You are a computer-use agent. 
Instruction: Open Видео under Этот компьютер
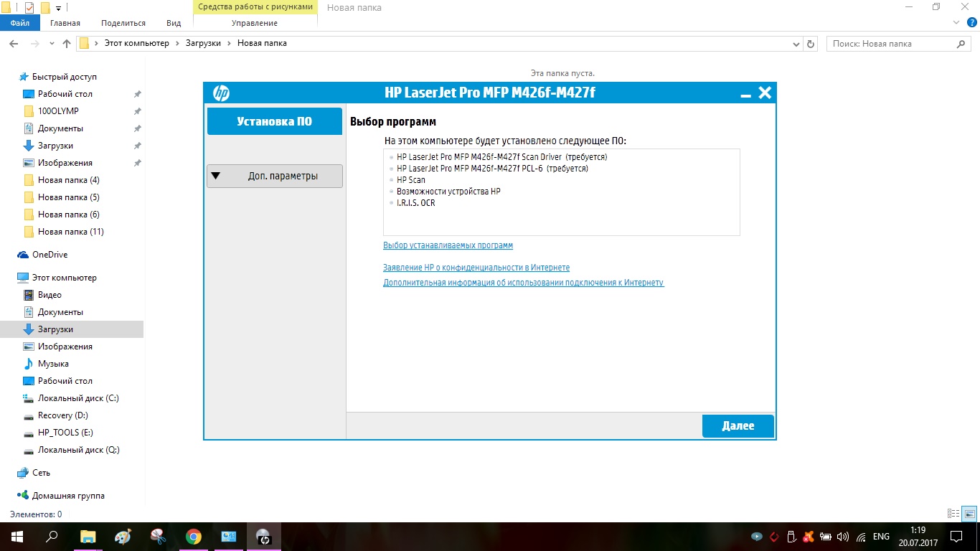click(50, 295)
